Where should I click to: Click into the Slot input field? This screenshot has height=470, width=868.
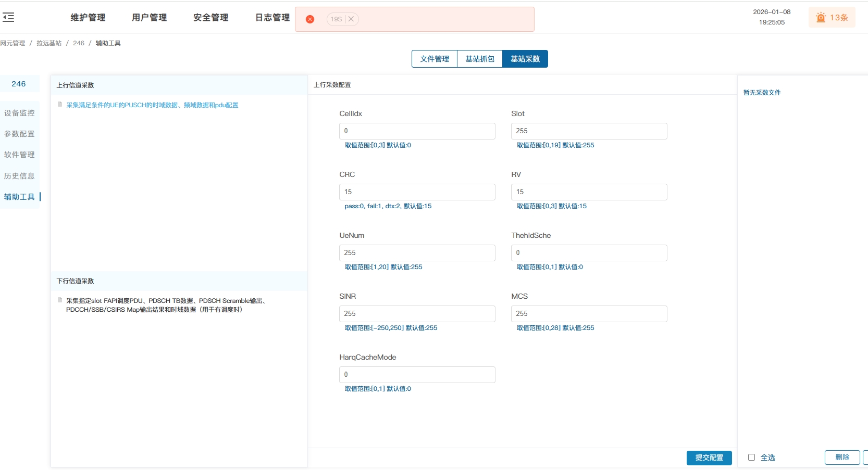(x=589, y=131)
